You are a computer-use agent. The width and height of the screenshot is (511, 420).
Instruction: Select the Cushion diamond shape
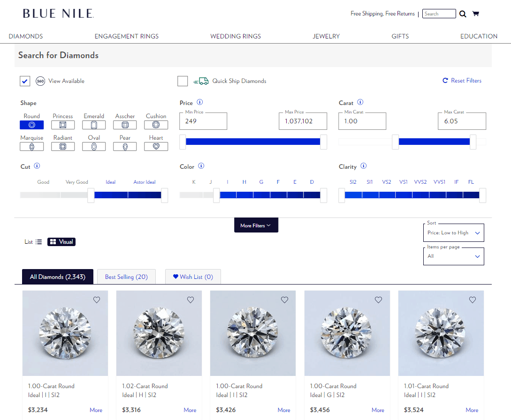156,124
